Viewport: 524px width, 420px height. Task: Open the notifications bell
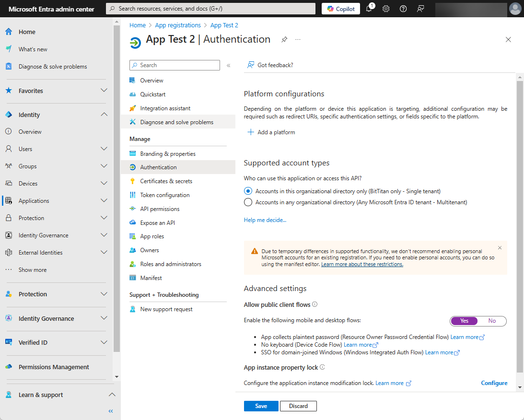tap(369, 8)
